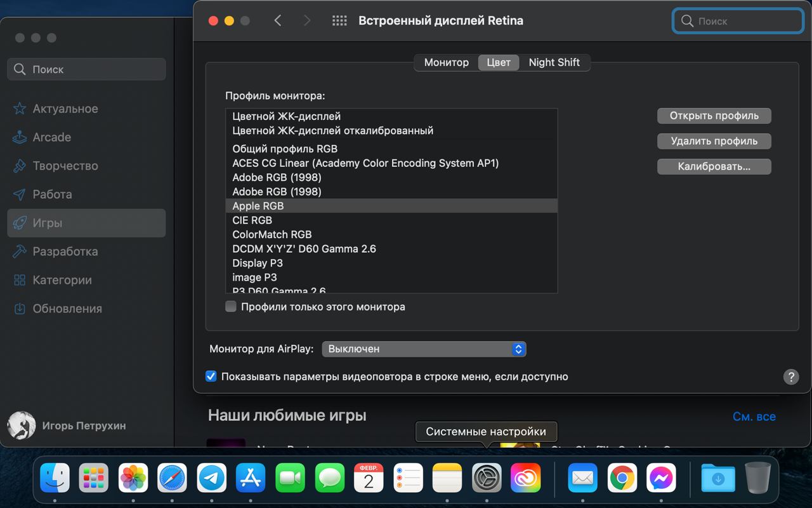Open Calendar icon showing February 2
This screenshot has height=508, width=812.
pyautogui.click(x=369, y=478)
